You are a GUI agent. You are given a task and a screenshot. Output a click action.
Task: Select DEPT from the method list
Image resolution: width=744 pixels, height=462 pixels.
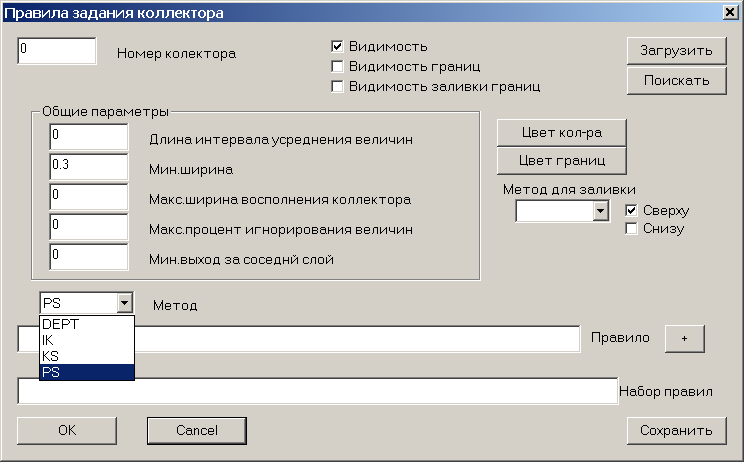tap(87, 324)
